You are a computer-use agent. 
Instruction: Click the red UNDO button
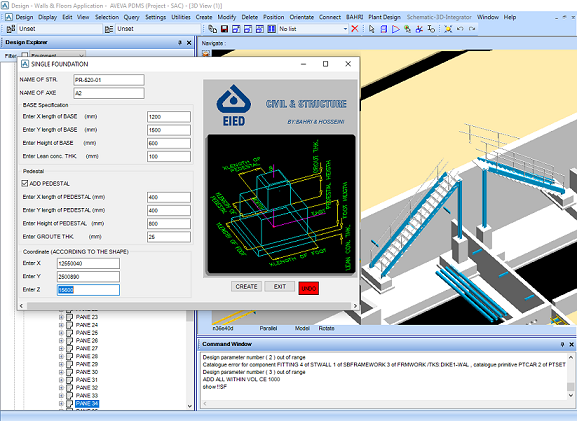pyautogui.click(x=309, y=289)
